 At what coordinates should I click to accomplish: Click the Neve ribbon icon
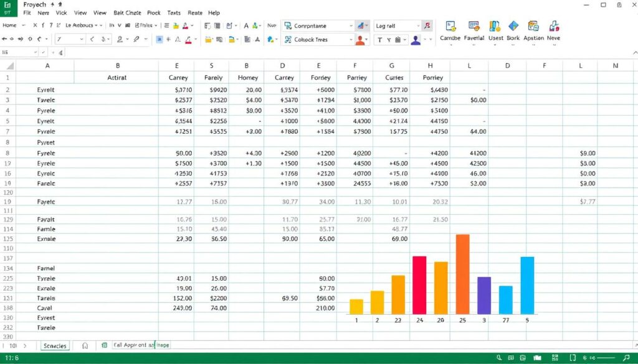pos(554,26)
